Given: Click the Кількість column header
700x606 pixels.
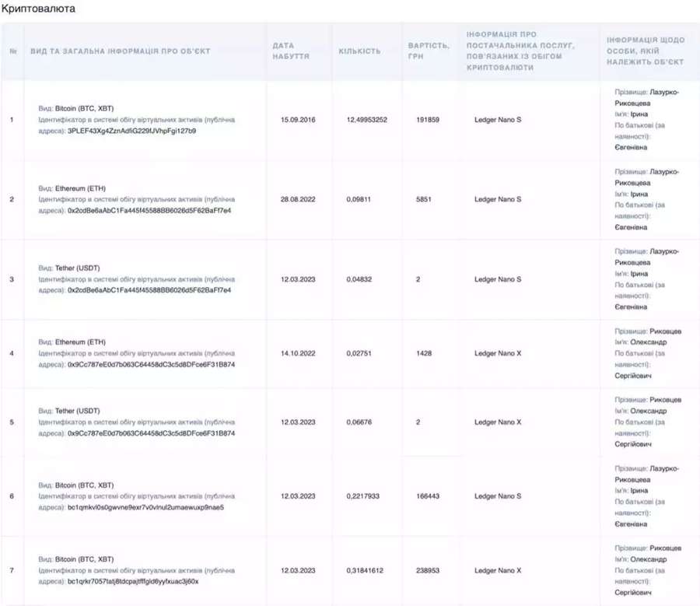Looking at the screenshot, I should [359, 51].
